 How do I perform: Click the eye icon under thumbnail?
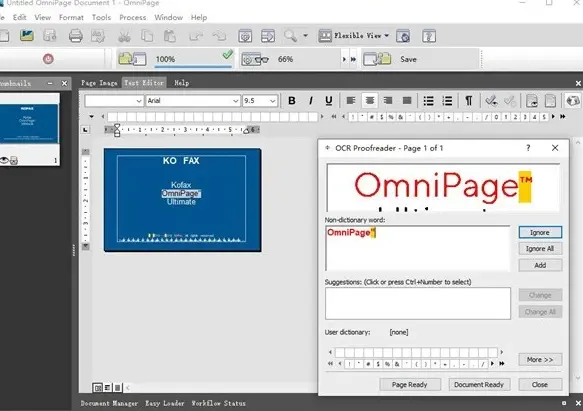coord(4,160)
